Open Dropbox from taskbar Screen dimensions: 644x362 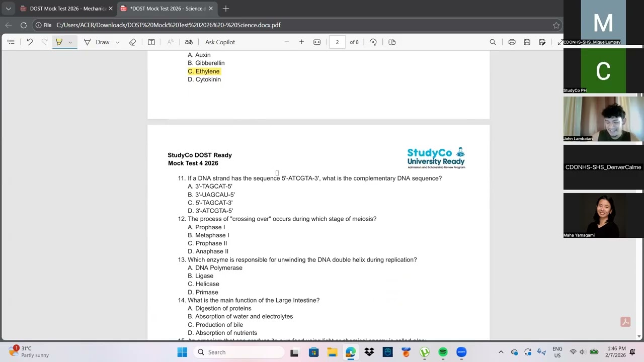tap(369, 352)
